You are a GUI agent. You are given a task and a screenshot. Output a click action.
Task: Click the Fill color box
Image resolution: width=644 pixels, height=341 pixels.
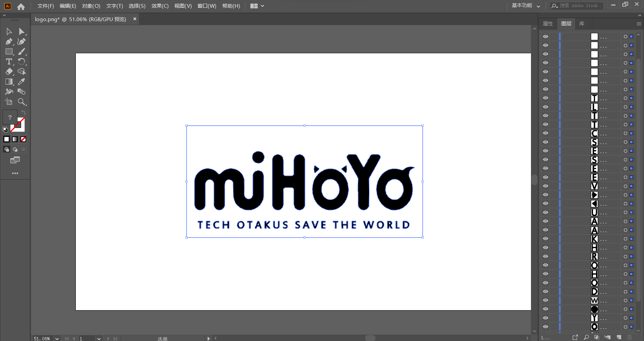(x=10, y=117)
